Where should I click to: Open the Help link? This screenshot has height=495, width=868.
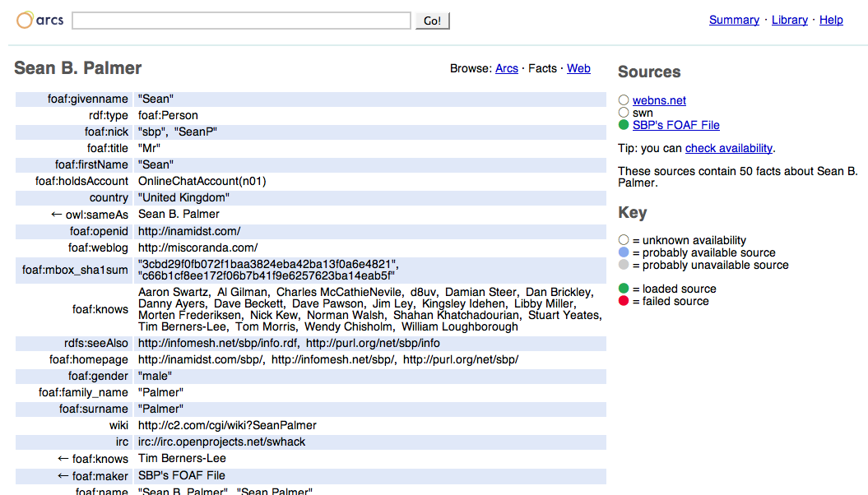coord(831,20)
